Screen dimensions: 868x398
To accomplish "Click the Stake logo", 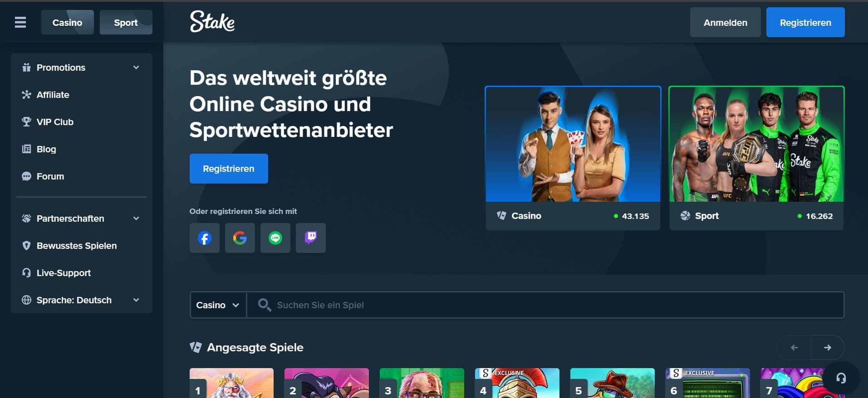I will click(212, 22).
